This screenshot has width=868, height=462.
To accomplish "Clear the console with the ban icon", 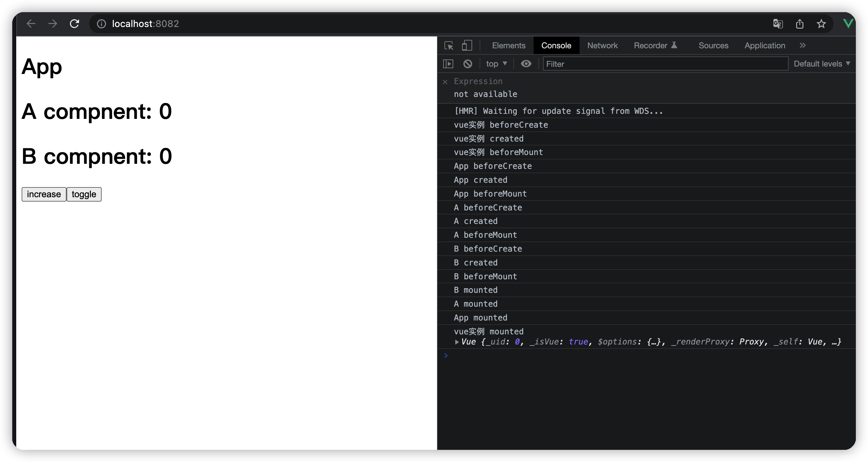I will 467,64.
